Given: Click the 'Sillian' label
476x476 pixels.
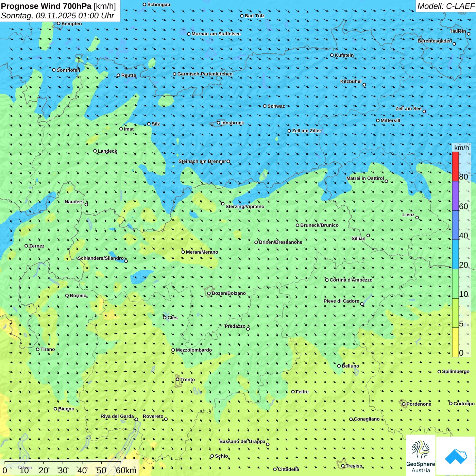Looking at the screenshot, I should (x=358, y=238).
